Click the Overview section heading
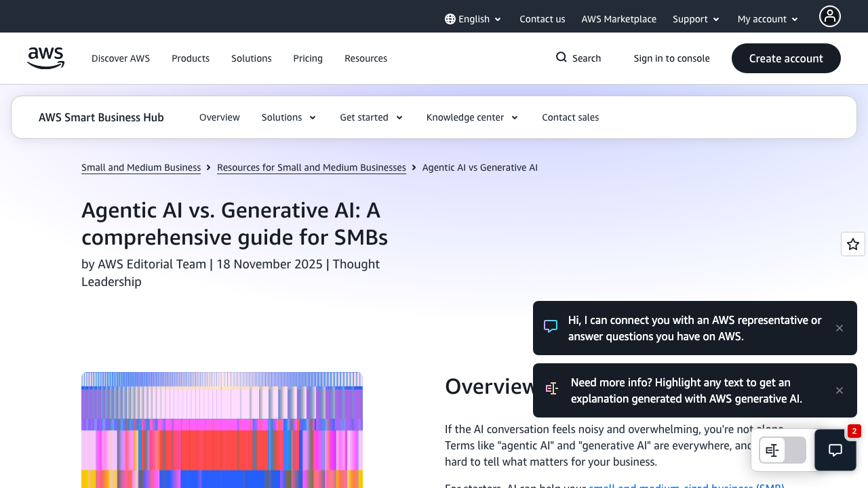 tap(490, 386)
